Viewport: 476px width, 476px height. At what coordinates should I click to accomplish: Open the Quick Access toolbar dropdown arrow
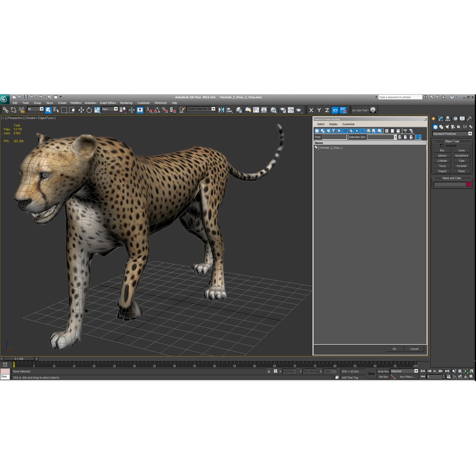click(x=60, y=97)
